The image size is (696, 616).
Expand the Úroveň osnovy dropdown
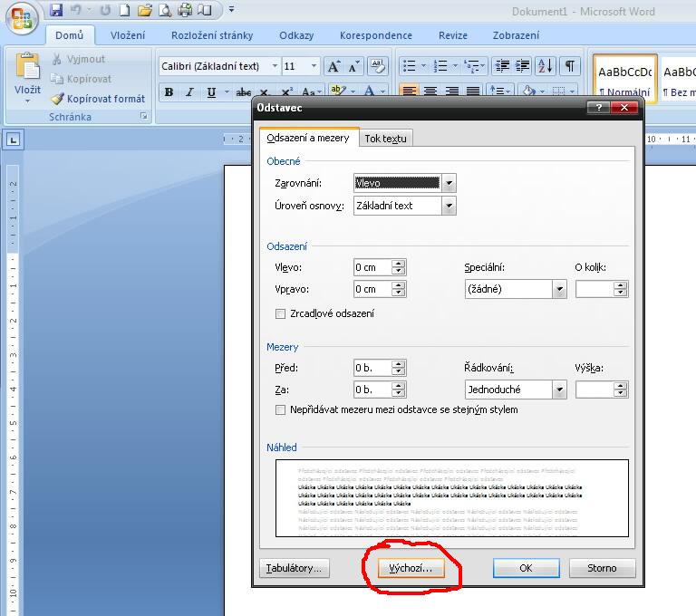(x=449, y=206)
